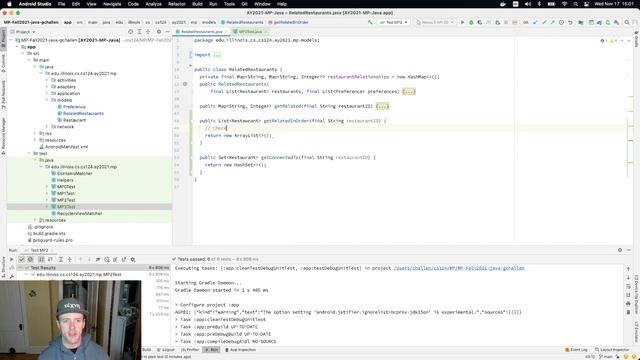Viewport: 640px width, 360px height.
Task: Open Search Everywhere magnifier in the top toolbar
Action: [x=627, y=22]
